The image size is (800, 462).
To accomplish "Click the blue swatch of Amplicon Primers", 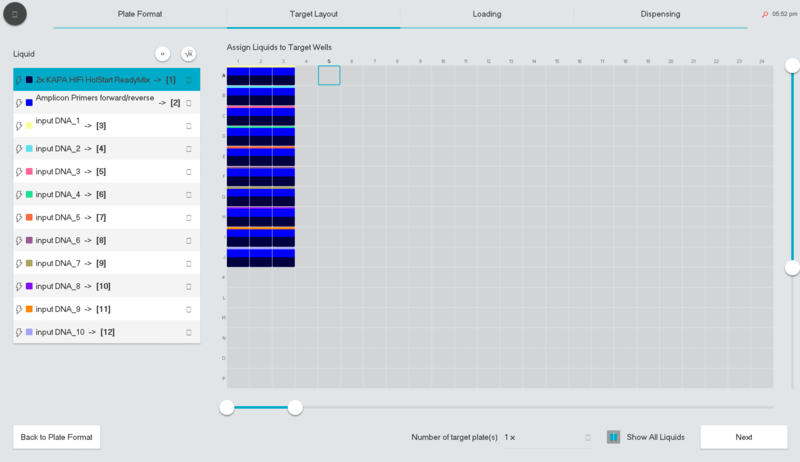I will pos(29,102).
